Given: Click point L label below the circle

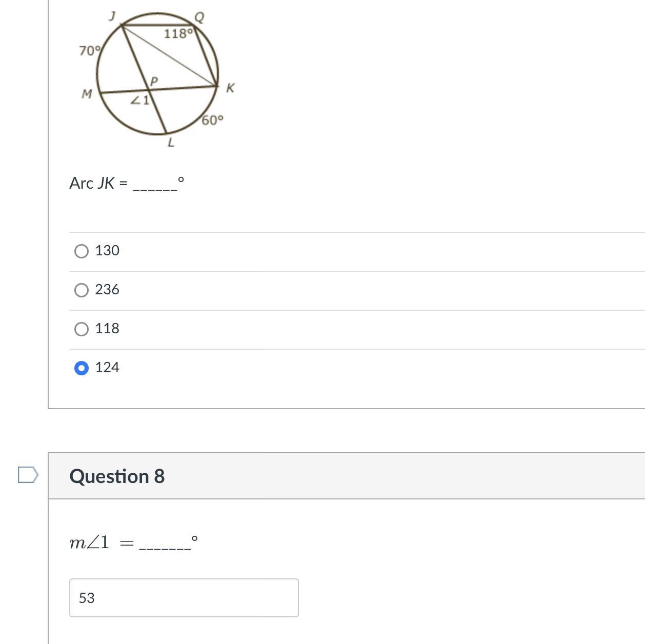Looking at the screenshot, I should pyautogui.click(x=171, y=143).
